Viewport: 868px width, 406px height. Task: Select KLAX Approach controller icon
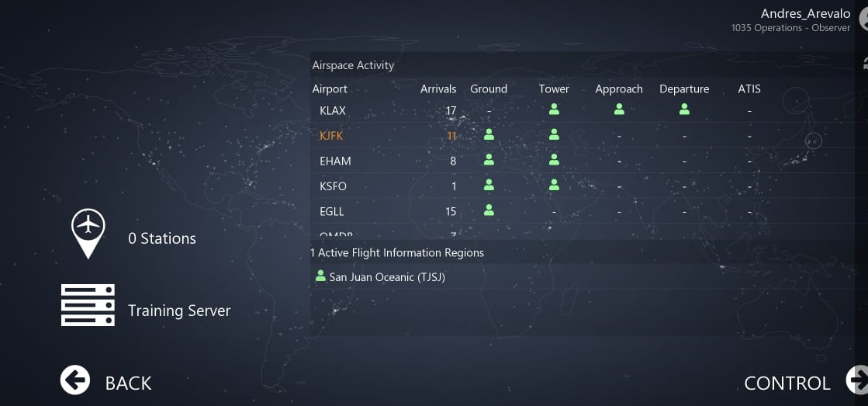click(619, 110)
